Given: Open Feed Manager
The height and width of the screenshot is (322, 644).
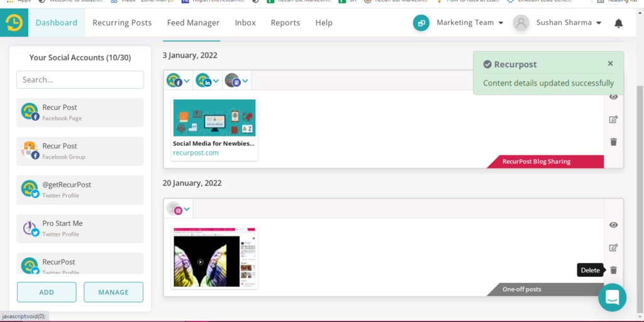Looking at the screenshot, I should click(193, 23).
